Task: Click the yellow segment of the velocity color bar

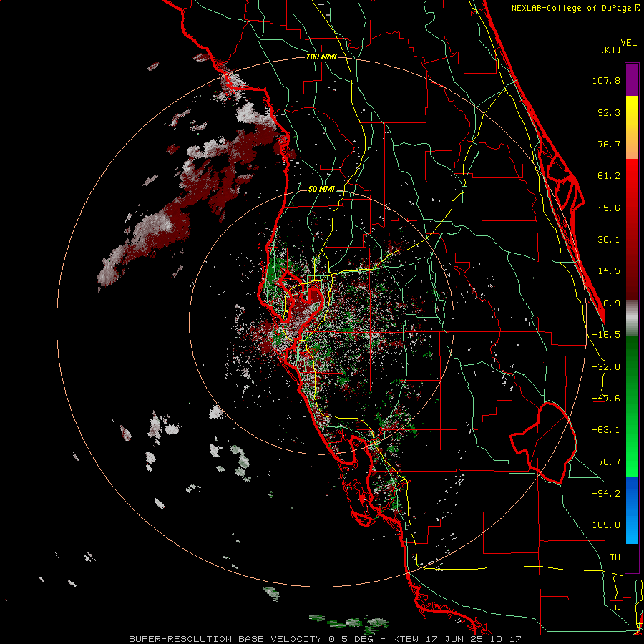Action: pyautogui.click(x=632, y=127)
